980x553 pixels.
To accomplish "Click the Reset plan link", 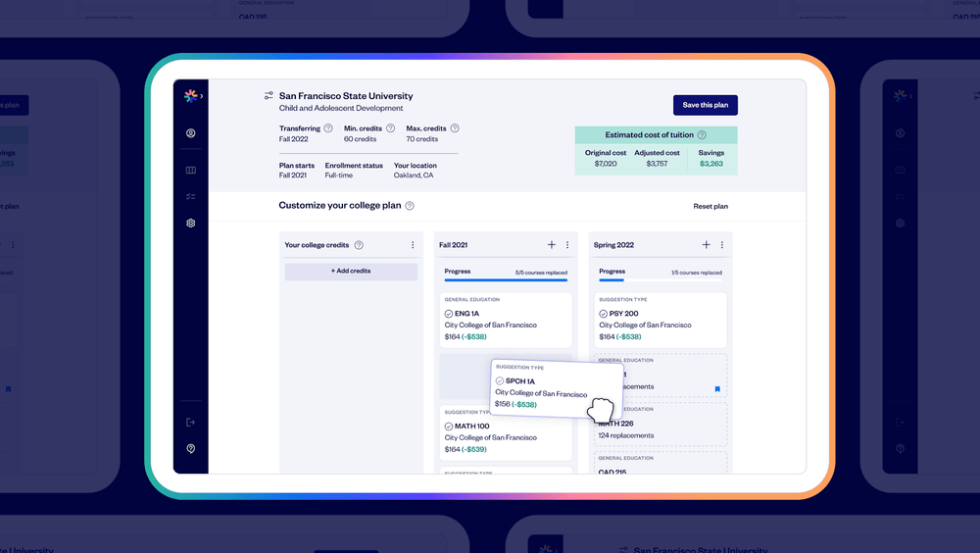I will (x=710, y=206).
